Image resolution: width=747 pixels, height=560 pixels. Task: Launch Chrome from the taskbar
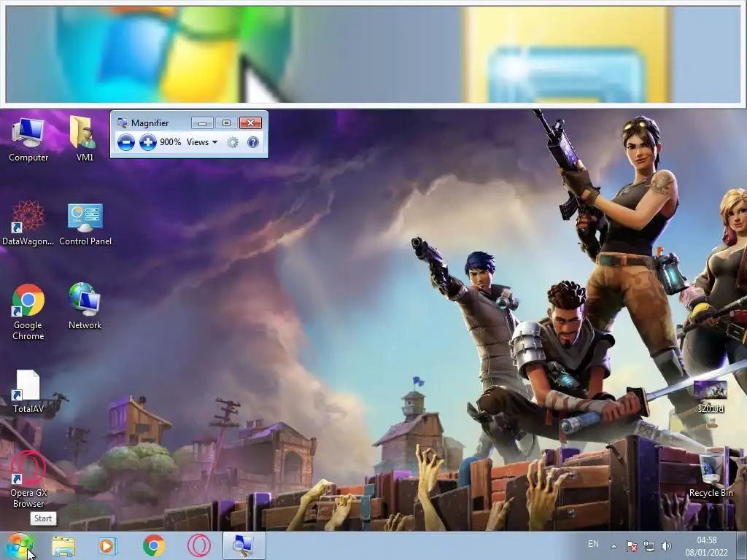pyautogui.click(x=153, y=545)
